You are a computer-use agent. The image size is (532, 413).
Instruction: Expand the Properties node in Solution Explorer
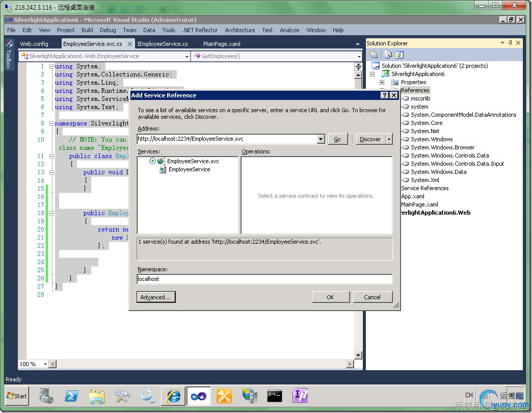(x=382, y=82)
